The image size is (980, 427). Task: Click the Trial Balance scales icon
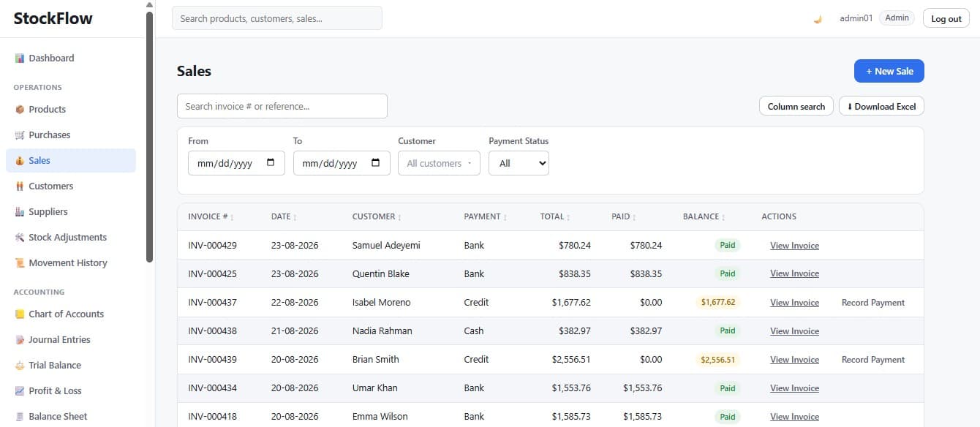coord(20,366)
